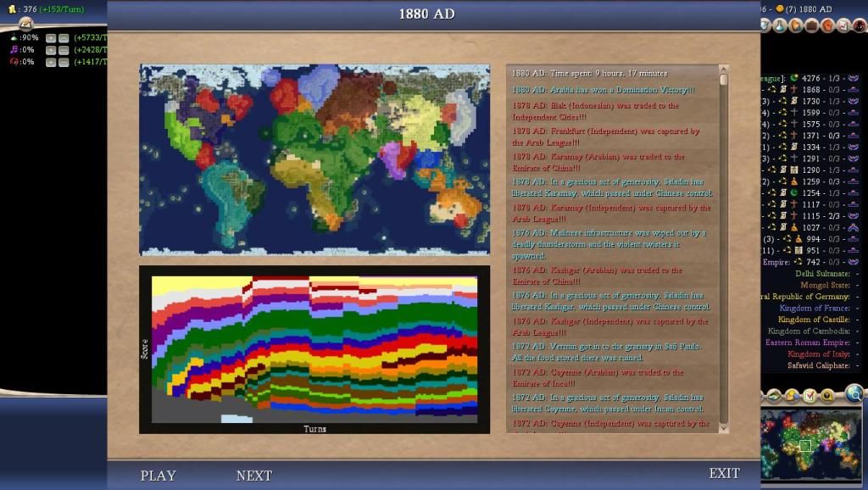Open the info screen graph icon
This screenshot has width=868, height=490.
pos(844,25)
